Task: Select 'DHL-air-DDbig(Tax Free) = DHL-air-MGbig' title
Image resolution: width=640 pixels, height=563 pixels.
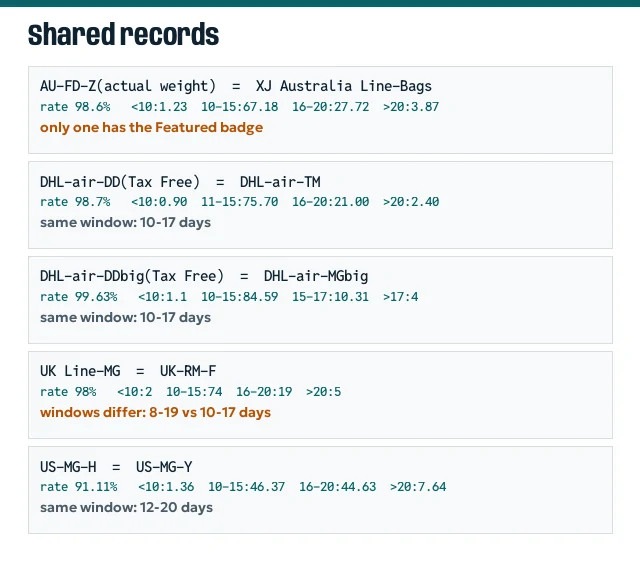Action: (204, 276)
